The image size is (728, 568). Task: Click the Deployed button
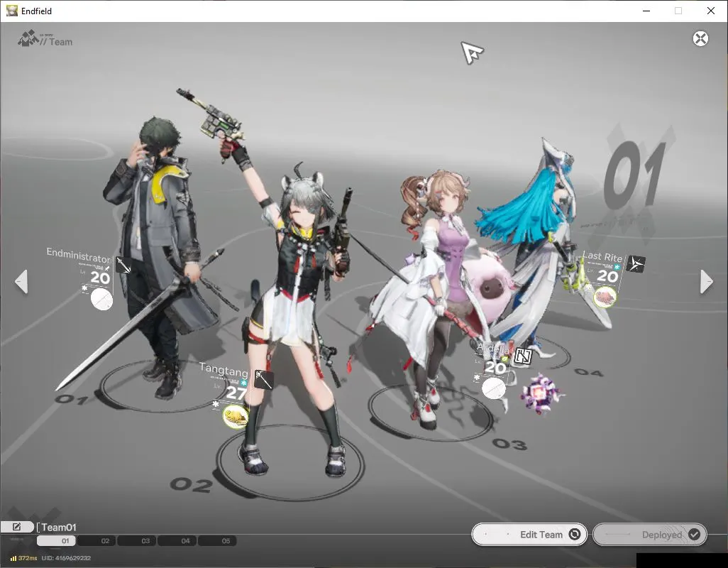649,535
